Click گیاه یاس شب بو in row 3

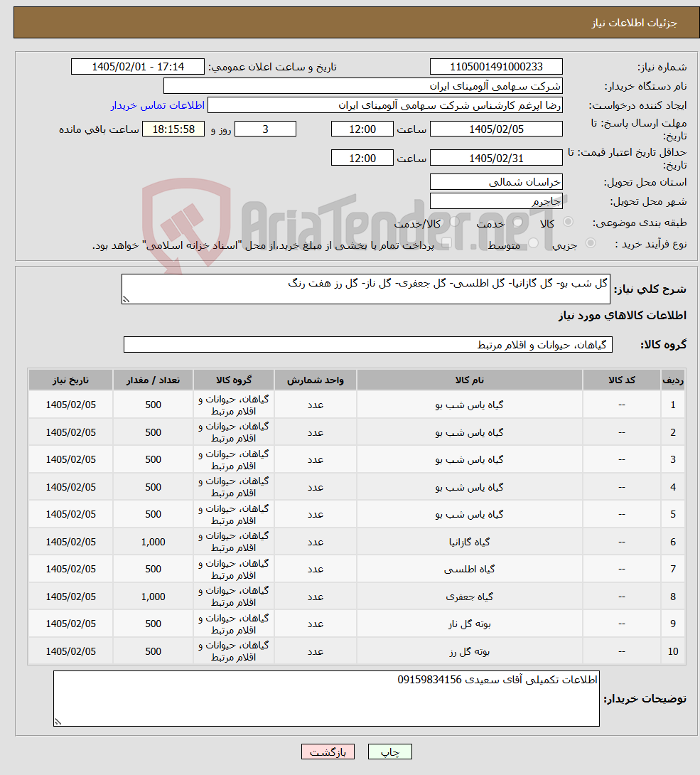(x=469, y=460)
